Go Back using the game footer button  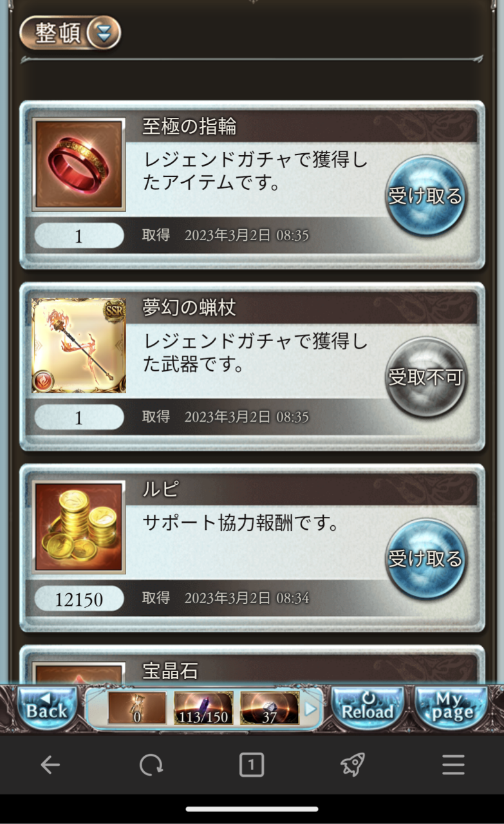click(47, 708)
